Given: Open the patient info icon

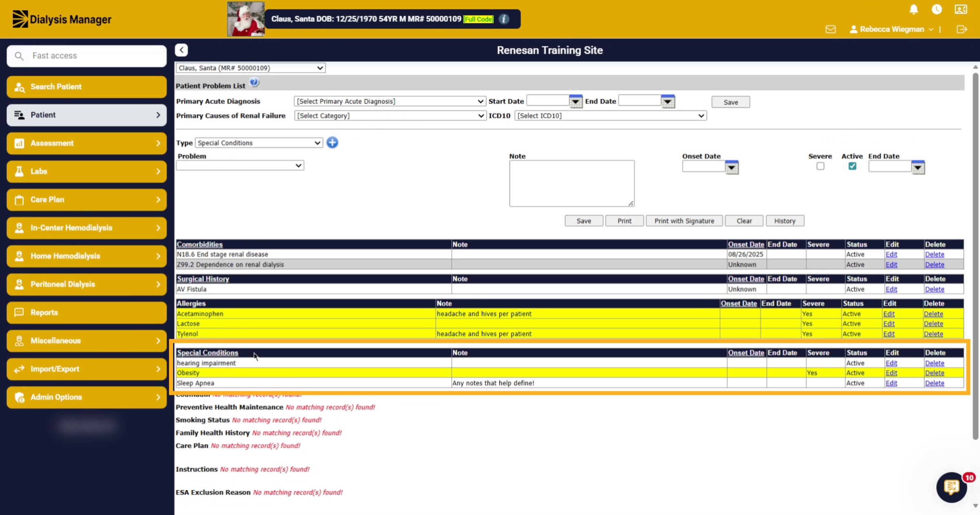Looking at the screenshot, I should click(x=504, y=19).
